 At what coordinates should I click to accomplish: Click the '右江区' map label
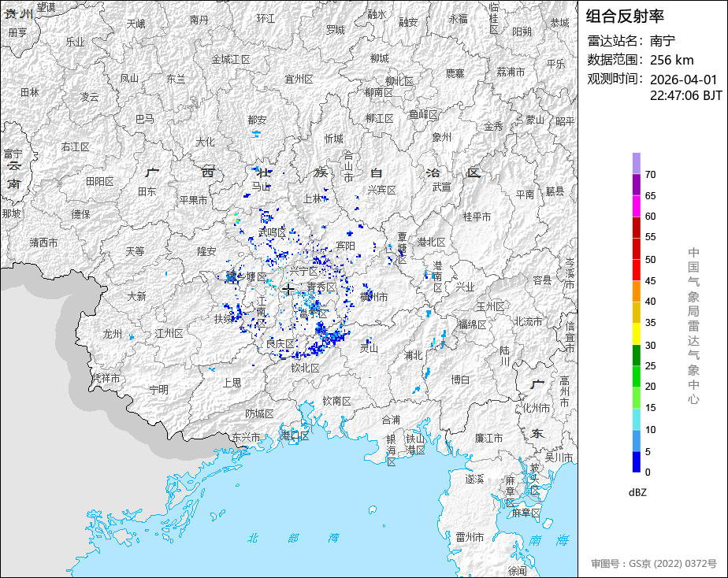pos(75,146)
